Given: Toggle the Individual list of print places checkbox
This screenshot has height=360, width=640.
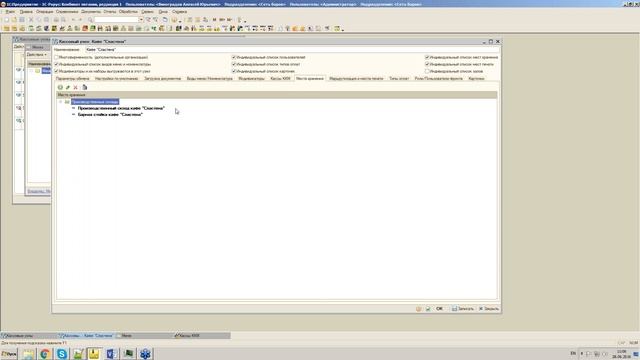Looking at the screenshot, I should 427,64.
